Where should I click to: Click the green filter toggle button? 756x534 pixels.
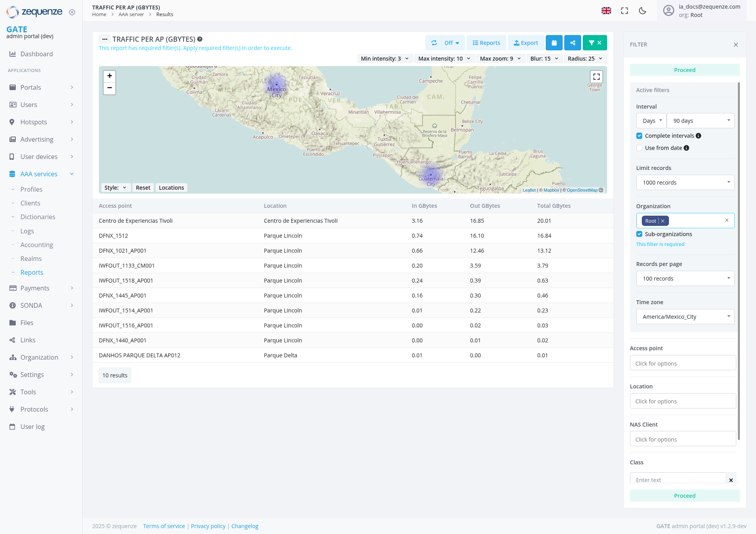pyautogui.click(x=595, y=42)
